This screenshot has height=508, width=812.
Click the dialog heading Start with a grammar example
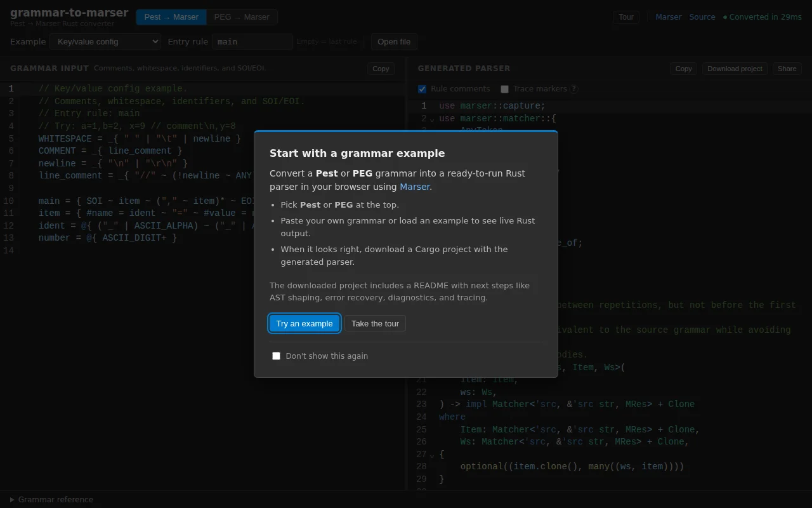pyautogui.click(x=357, y=153)
